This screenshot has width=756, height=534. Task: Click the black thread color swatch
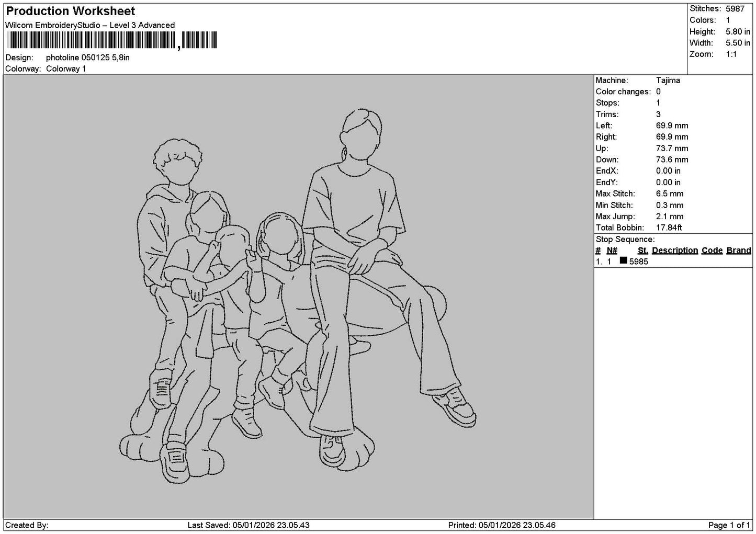point(623,260)
